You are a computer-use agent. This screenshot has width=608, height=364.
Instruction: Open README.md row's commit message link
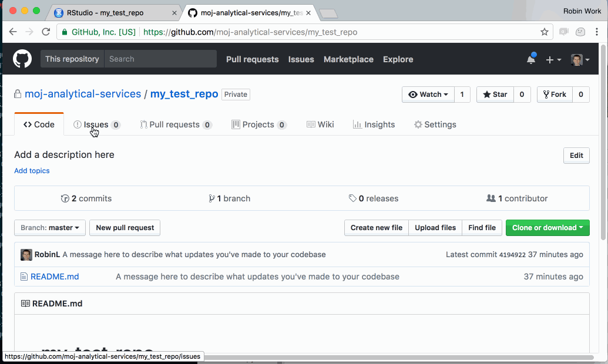click(x=257, y=277)
